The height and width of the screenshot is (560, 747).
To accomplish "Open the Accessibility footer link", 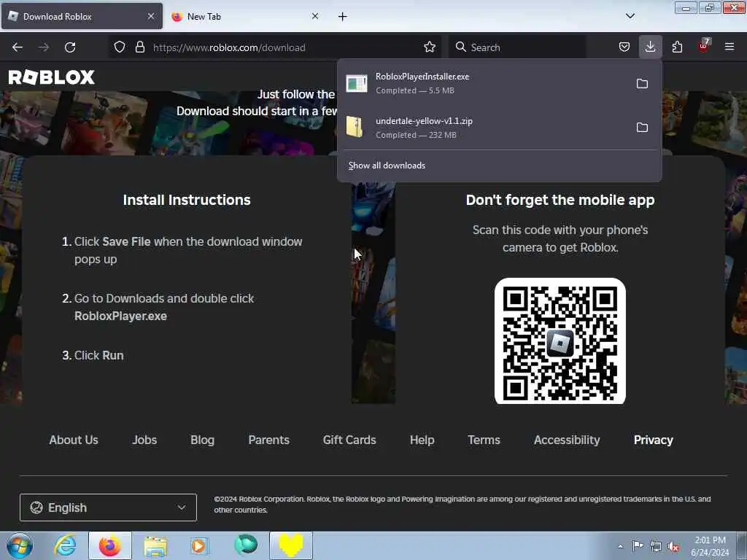I will [566, 440].
